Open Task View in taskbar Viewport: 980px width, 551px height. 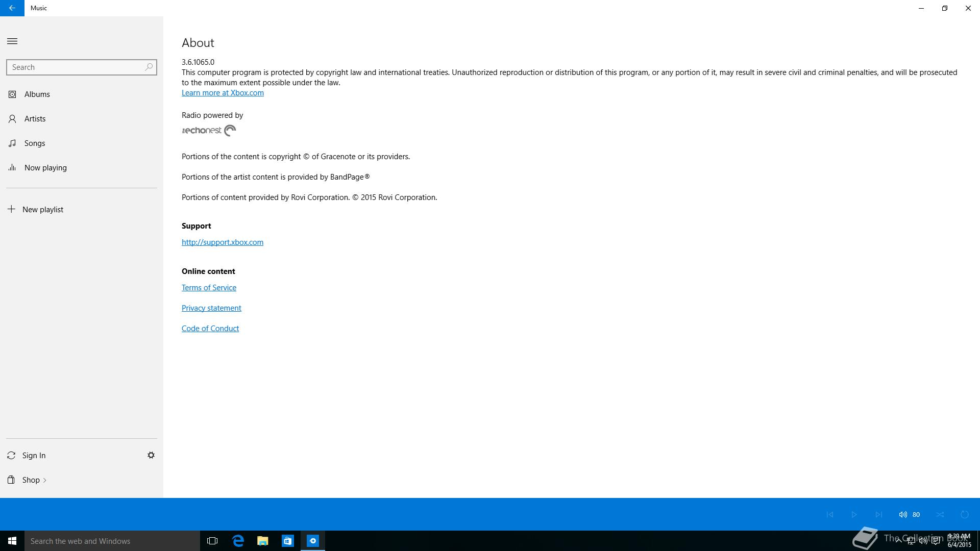point(212,541)
